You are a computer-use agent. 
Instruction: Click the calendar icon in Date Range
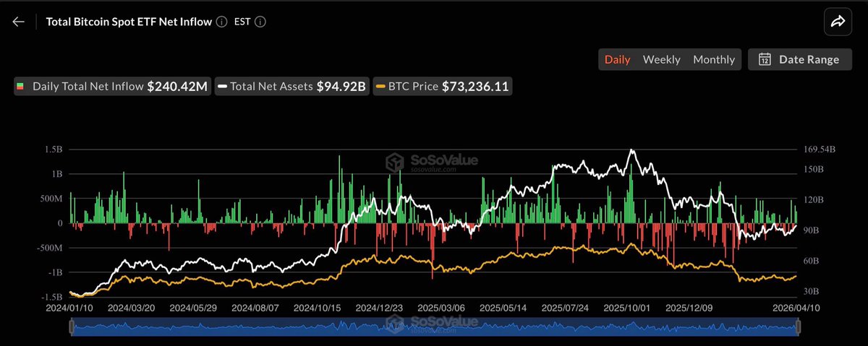pos(764,60)
